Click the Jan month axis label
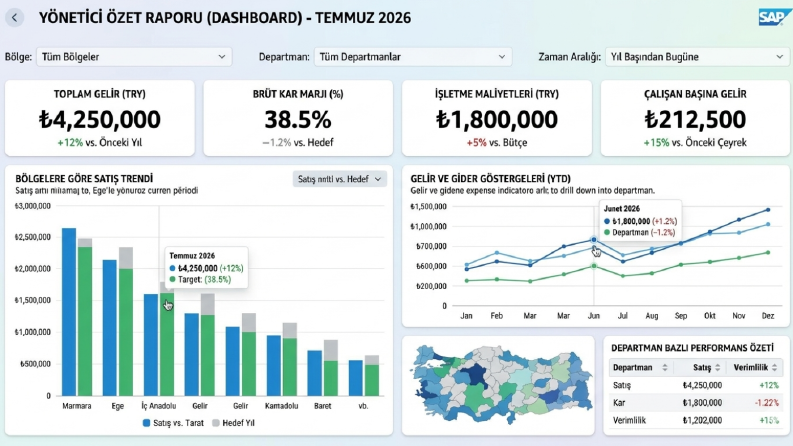The image size is (793, 446). click(x=466, y=316)
